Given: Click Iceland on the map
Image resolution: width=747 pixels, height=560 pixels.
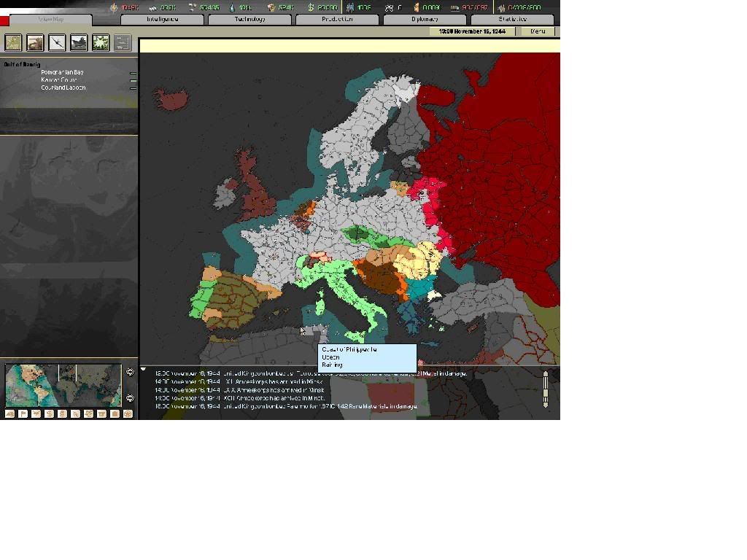Looking at the screenshot, I should [172, 99].
